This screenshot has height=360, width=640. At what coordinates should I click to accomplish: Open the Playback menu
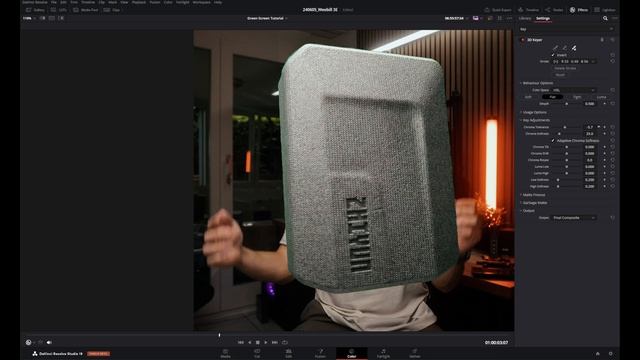click(x=138, y=2)
